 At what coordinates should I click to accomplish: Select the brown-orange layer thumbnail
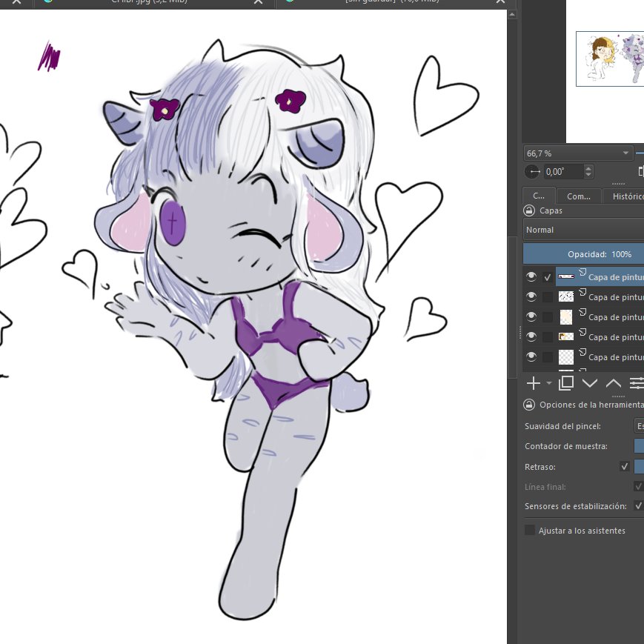click(x=566, y=336)
